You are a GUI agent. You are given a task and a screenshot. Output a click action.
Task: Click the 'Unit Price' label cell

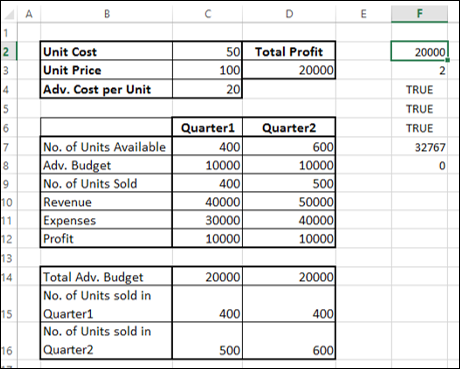coord(106,70)
